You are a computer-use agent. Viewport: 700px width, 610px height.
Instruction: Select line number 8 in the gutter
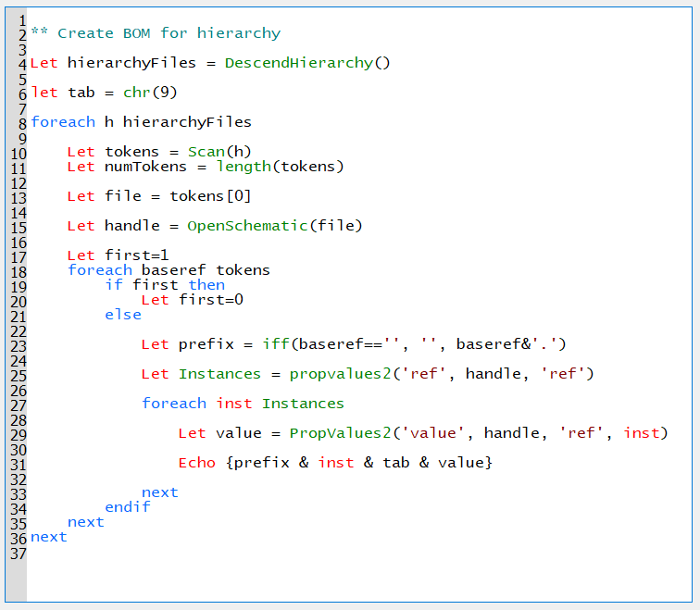[x=20, y=123]
